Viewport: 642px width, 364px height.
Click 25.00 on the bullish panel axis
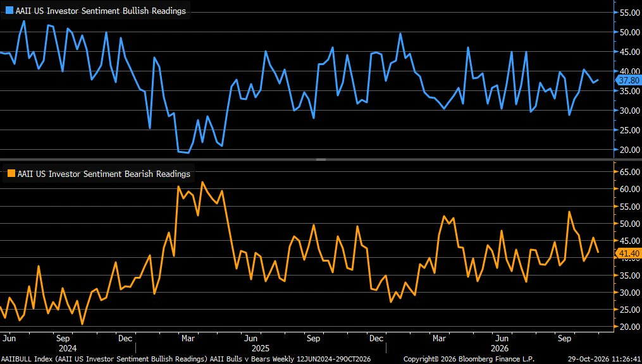[x=630, y=130]
